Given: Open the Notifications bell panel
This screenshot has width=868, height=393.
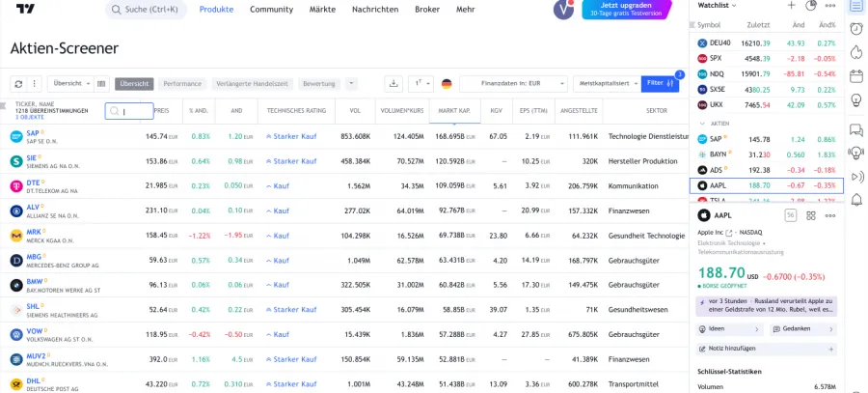Looking at the screenshot, I should [x=856, y=200].
